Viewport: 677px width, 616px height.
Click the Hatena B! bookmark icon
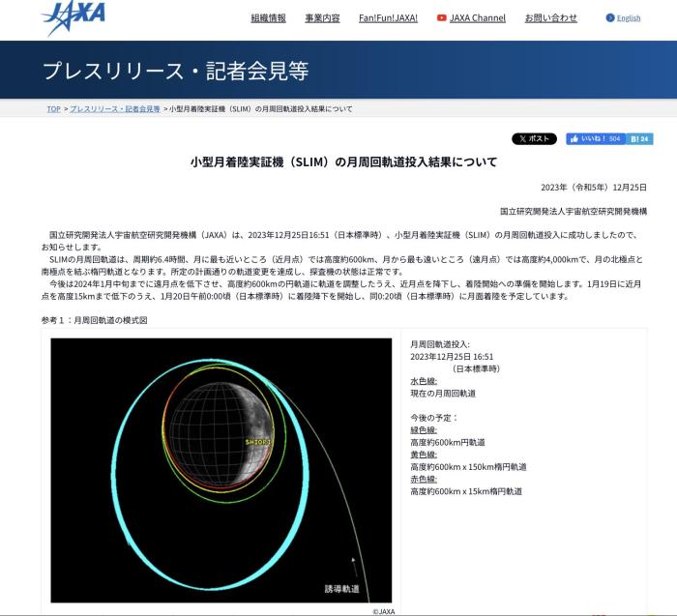pyautogui.click(x=640, y=139)
